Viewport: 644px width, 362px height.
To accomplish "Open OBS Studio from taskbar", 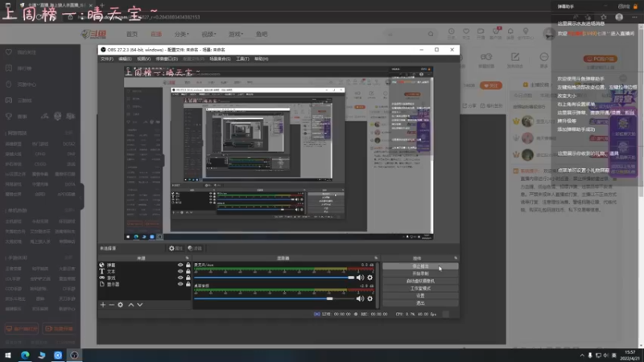I will pos(74,355).
